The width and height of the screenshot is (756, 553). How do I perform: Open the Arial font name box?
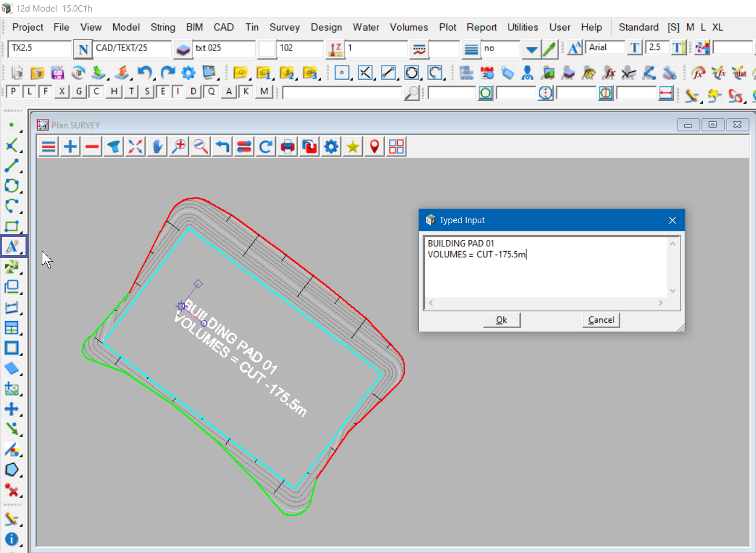click(x=605, y=48)
